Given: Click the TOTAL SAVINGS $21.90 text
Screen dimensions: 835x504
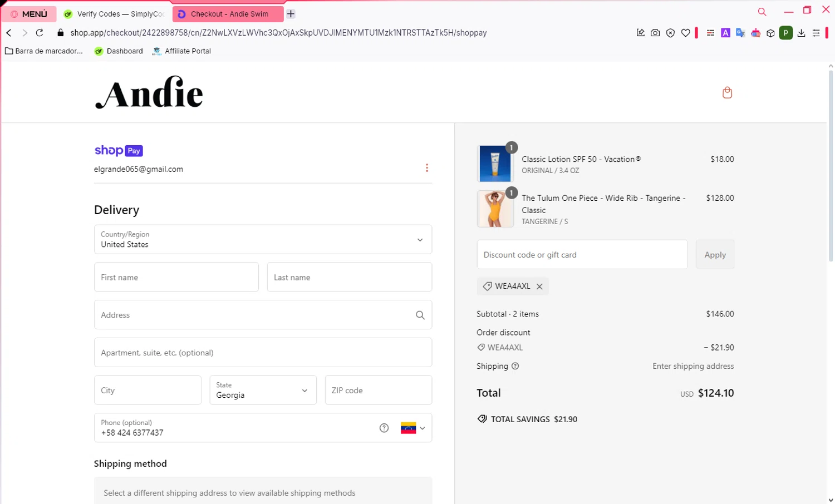Looking at the screenshot, I should click(527, 419).
